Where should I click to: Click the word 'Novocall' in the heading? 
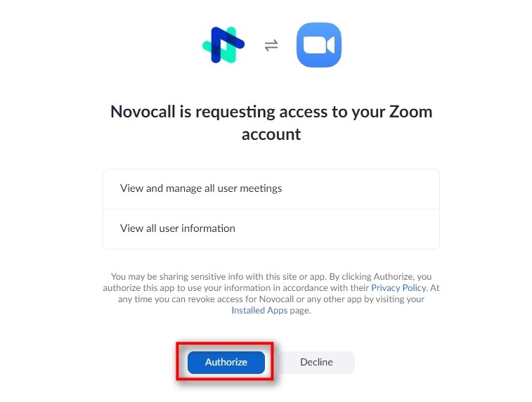(x=143, y=112)
